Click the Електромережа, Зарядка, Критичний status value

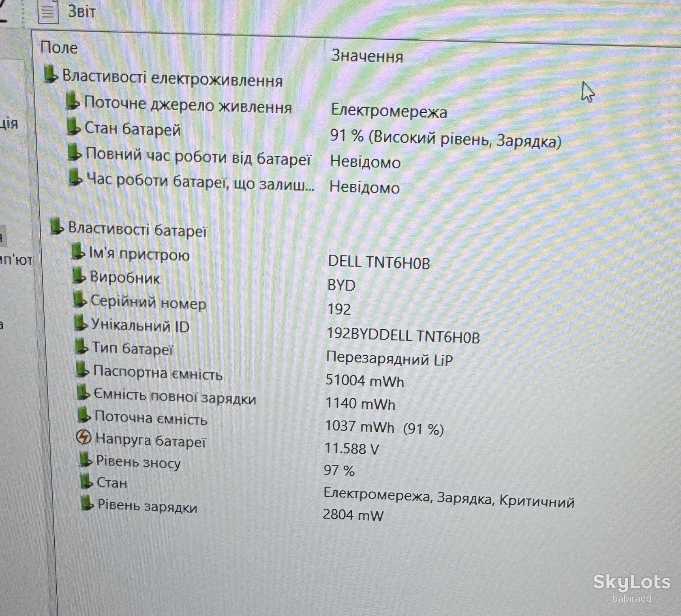[449, 498]
